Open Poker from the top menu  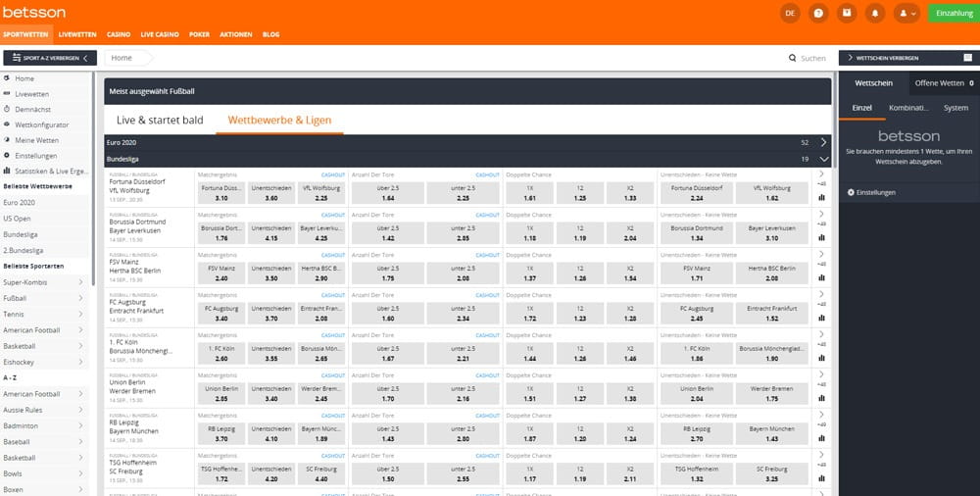pos(199,35)
